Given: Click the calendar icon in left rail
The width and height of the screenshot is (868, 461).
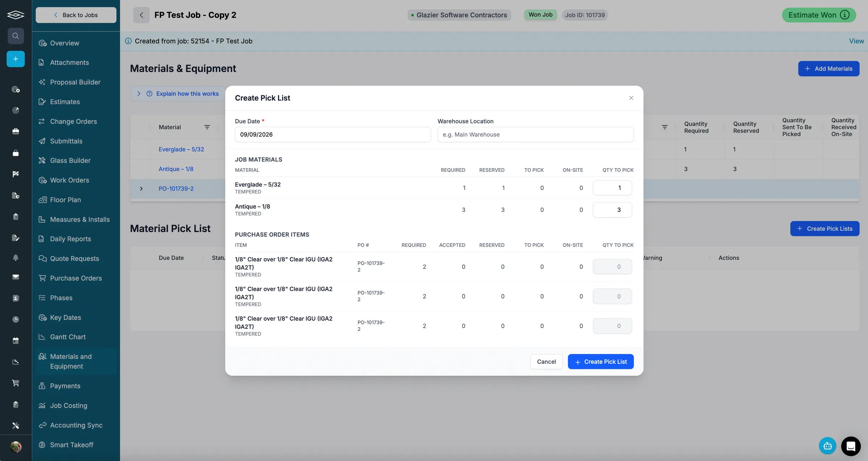Looking at the screenshot, I should [16, 341].
